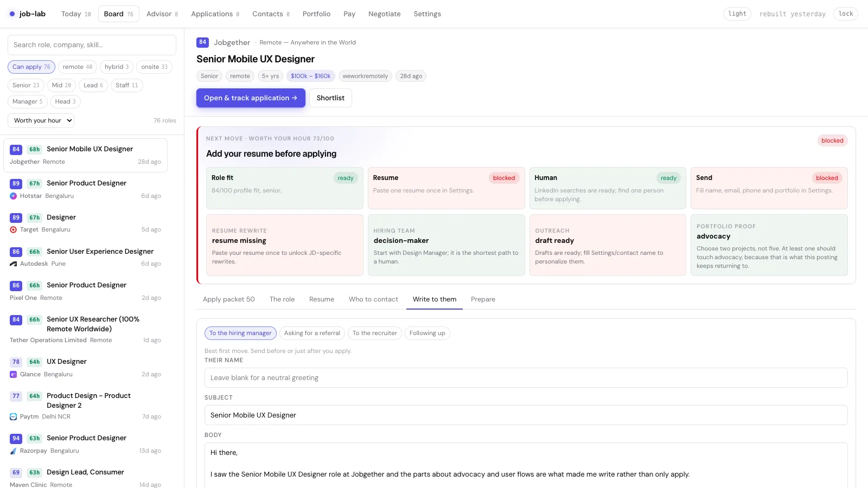The height and width of the screenshot is (488, 868).
Task: Go to Contacts in top navigation
Action: point(271,14)
